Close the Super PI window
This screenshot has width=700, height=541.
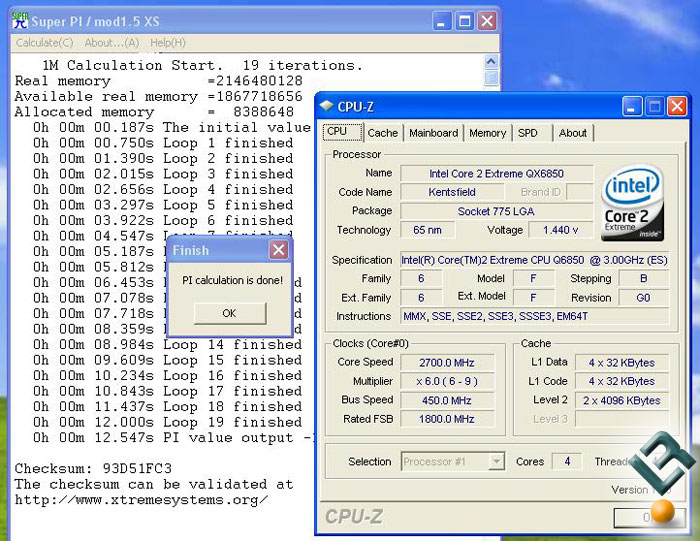pos(487,21)
